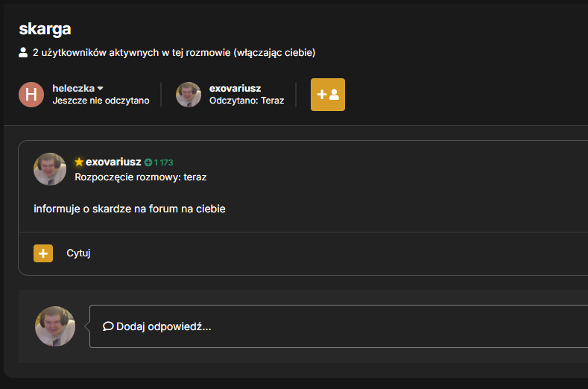
Task: Click the add participant button
Action: coord(328,95)
